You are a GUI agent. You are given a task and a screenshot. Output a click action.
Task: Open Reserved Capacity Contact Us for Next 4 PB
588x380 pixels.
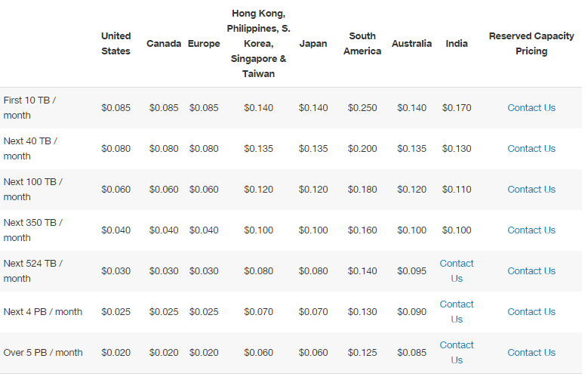(531, 312)
